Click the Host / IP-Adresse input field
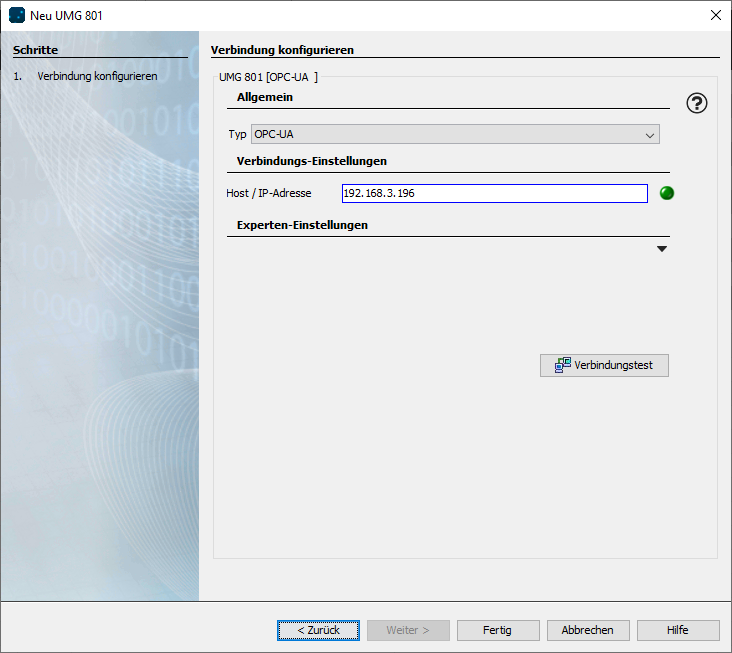 pos(495,193)
